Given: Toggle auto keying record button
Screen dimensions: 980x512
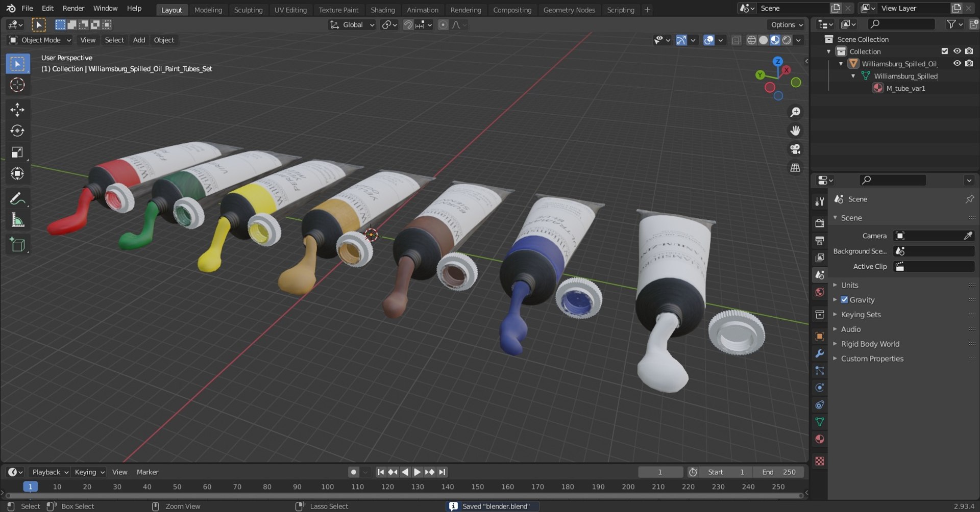Looking at the screenshot, I should pos(353,472).
